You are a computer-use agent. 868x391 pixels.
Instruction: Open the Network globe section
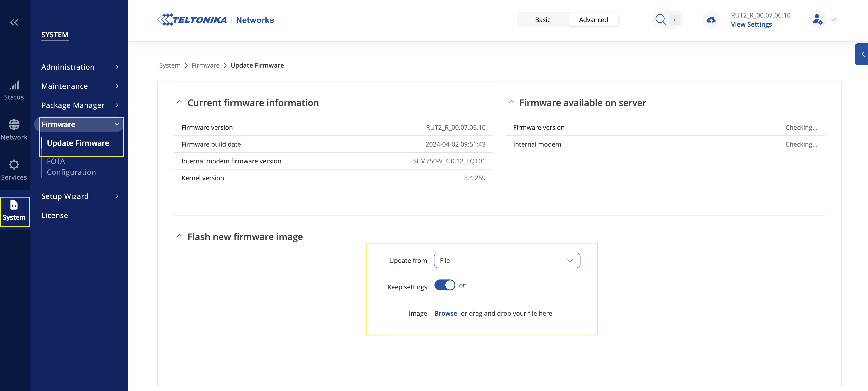[14, 129]
